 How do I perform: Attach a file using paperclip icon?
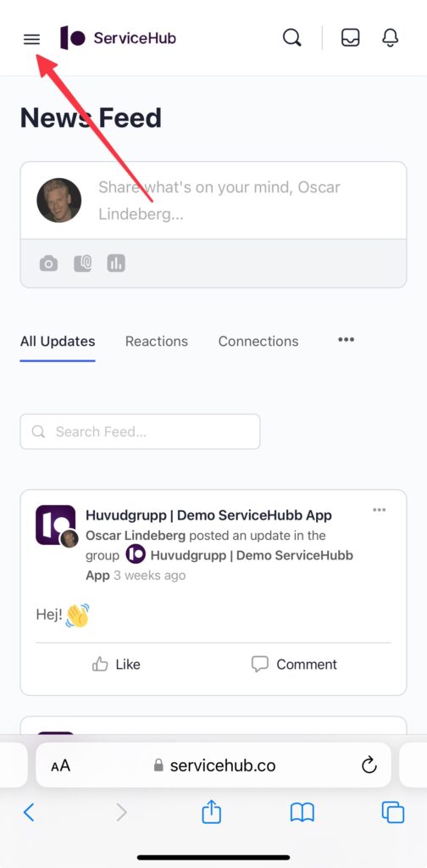coord(82,264)
